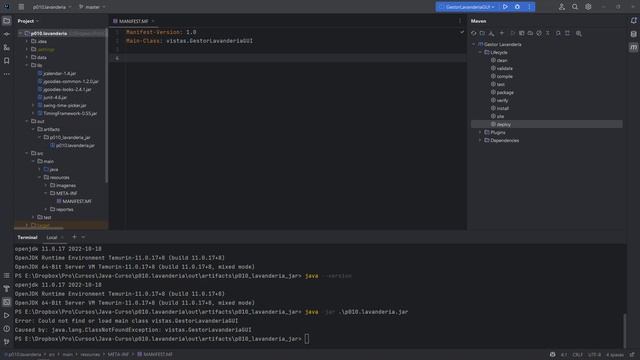Open more run actions menu

click(x=529, y=7)
